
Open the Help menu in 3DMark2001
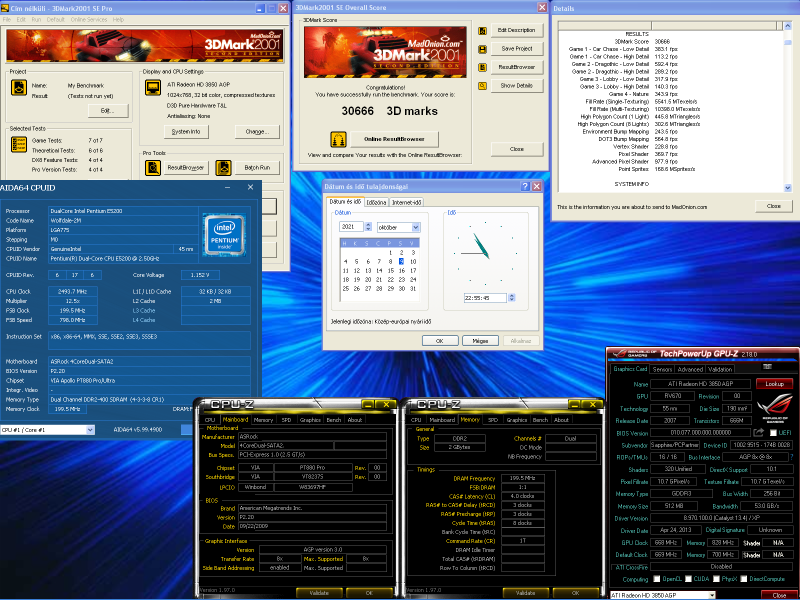point(118,19)
